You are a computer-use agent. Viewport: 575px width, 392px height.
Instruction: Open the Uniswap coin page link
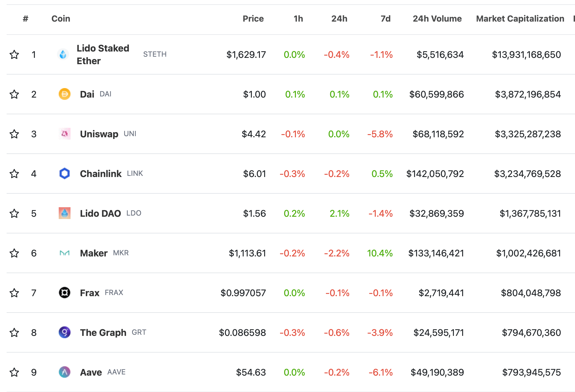[99, 134]
